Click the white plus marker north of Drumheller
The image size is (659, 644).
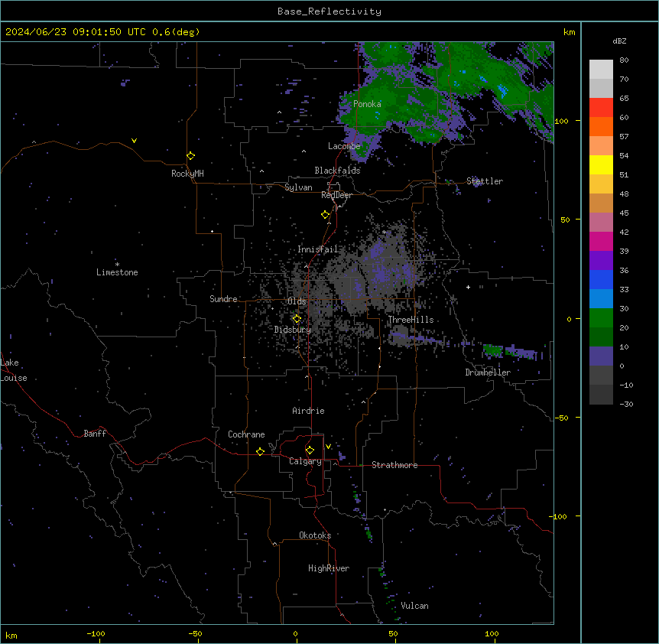point(468,287)
